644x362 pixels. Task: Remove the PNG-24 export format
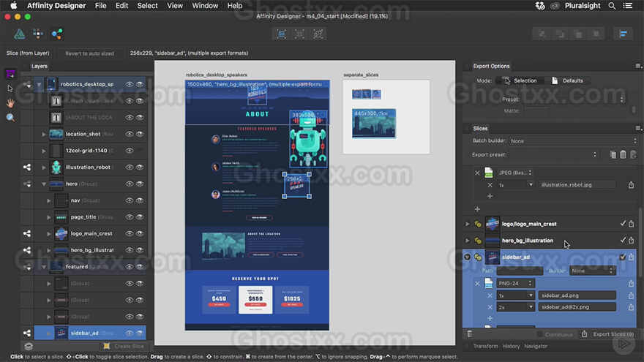tap(477, 284)
